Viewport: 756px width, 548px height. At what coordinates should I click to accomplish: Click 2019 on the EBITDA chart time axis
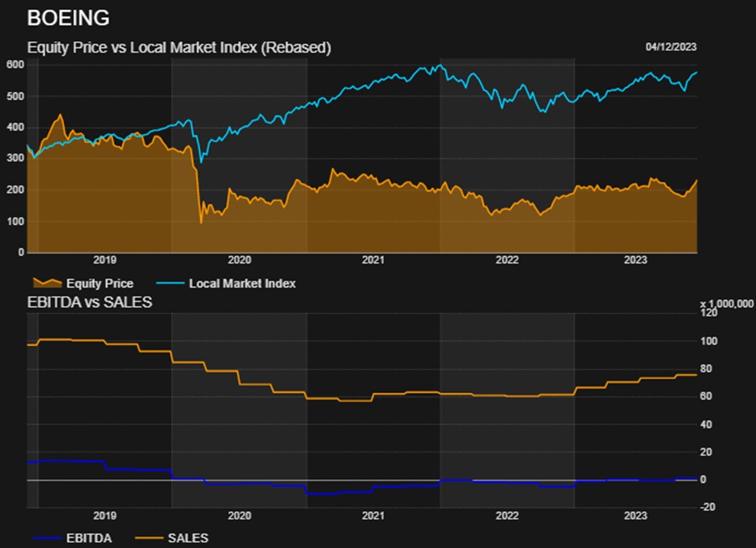tap(105, 515)
